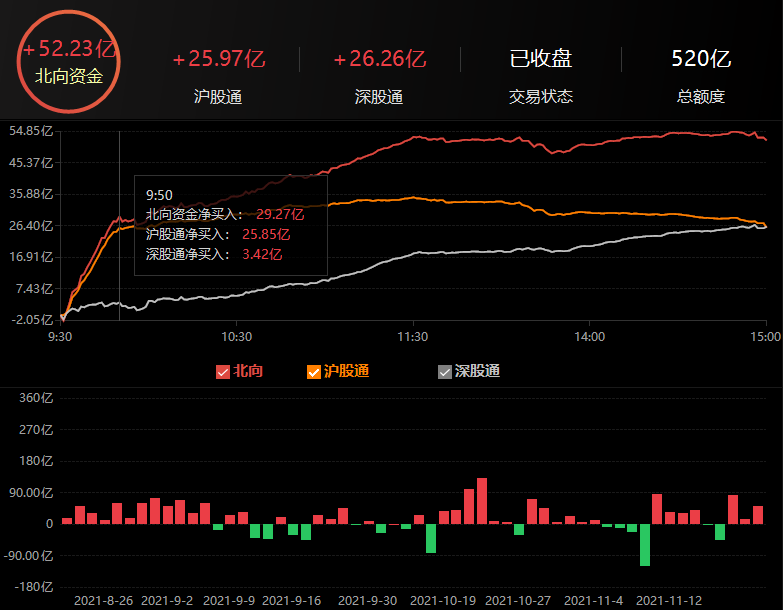The image size is (783, 610).
Task: Select the 2021-8-26 date label
Action: click(104, 600)
